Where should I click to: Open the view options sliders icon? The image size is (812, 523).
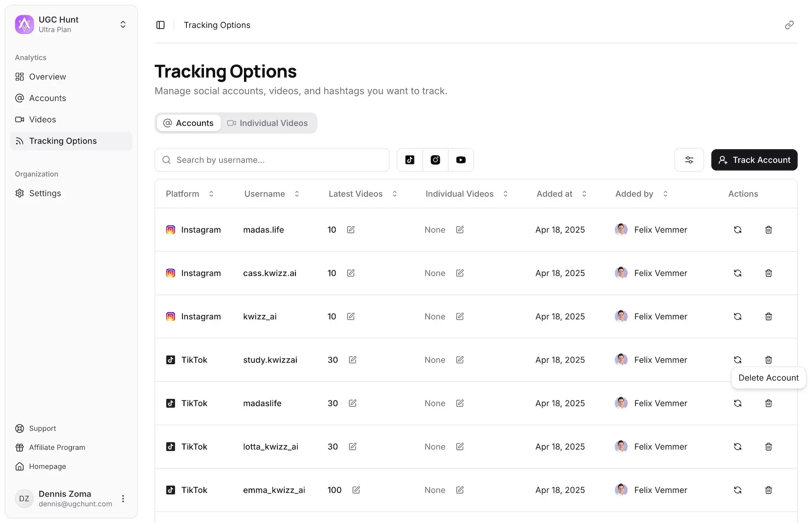(x=689, y=160)
